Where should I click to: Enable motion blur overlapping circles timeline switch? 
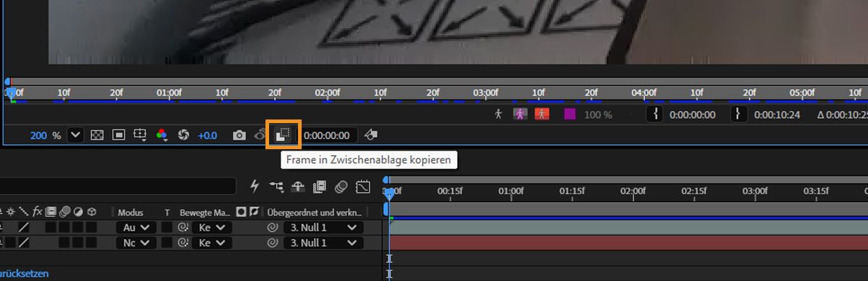pyautogui.click(x=341, y=186)
